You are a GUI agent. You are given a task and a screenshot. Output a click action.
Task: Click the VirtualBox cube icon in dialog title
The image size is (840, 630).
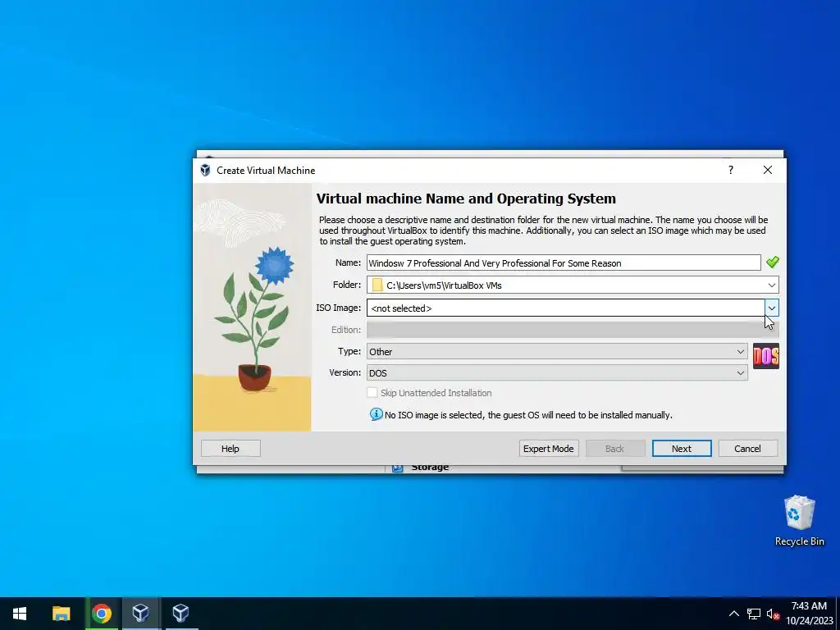[205, 171]
